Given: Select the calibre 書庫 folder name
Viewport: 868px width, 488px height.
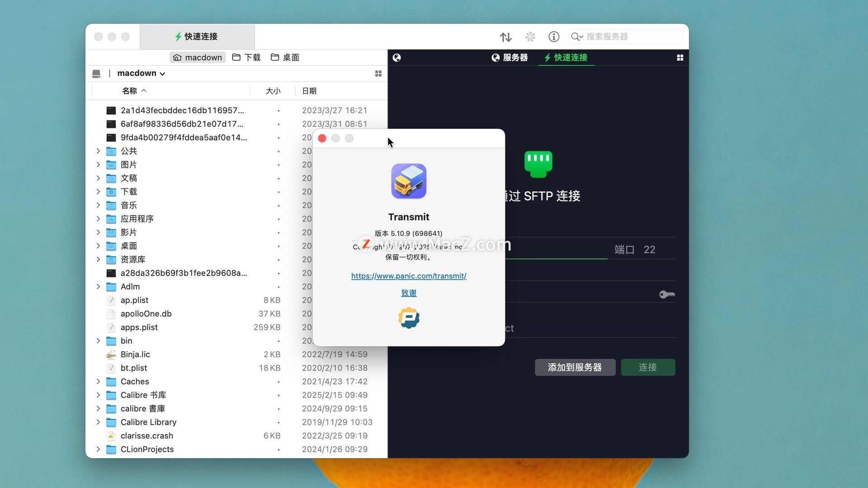Looking at the screenshot, I should coord(143,408).
